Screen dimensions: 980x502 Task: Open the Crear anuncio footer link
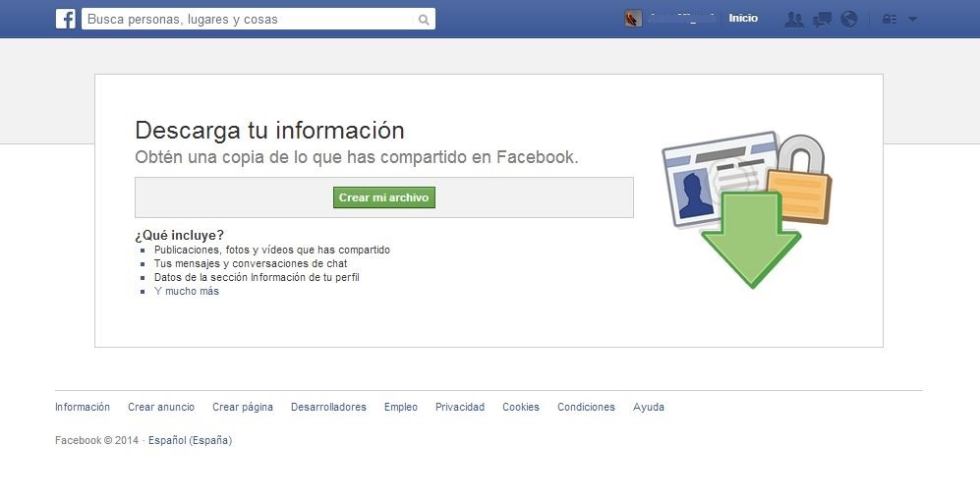point(161,407)
